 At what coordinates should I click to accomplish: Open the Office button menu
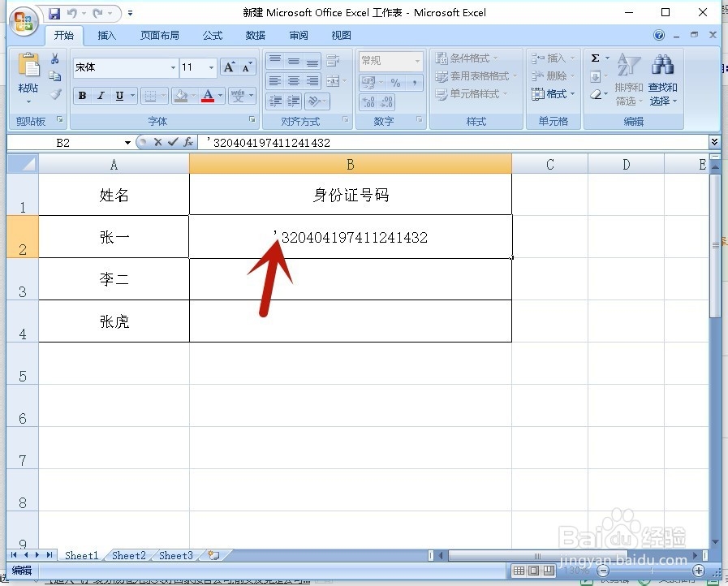tap(24, 21)
